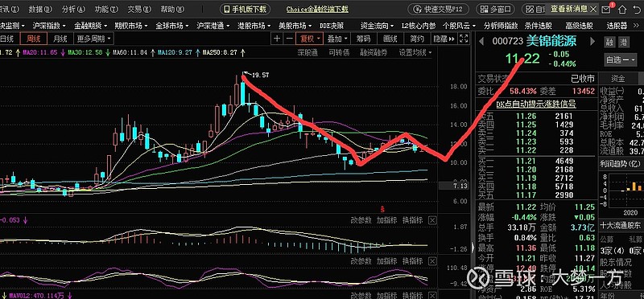Expand 全球市场 menu

coord(172,26)
